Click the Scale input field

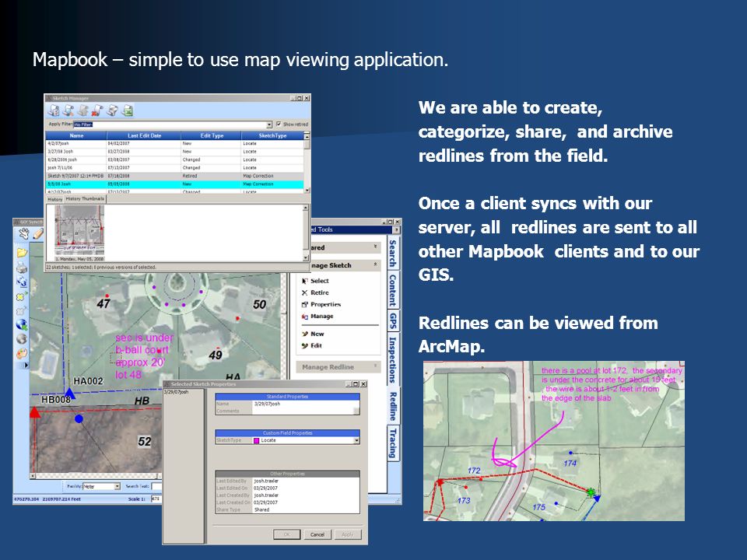pos(156,499)
